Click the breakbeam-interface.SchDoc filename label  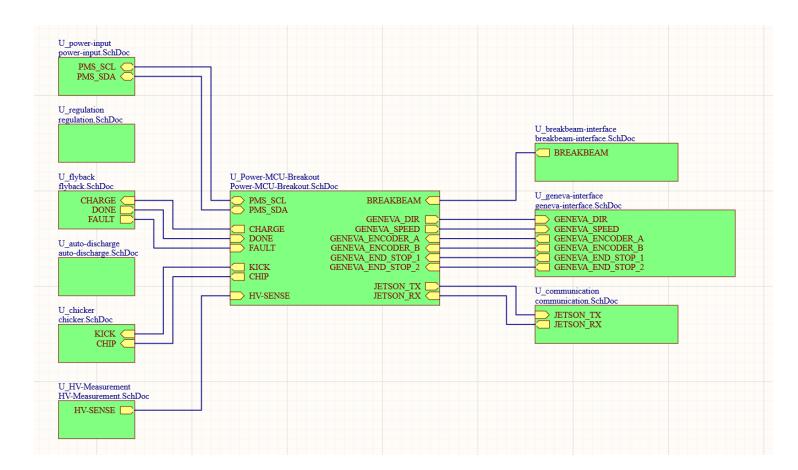click(585, 138)
